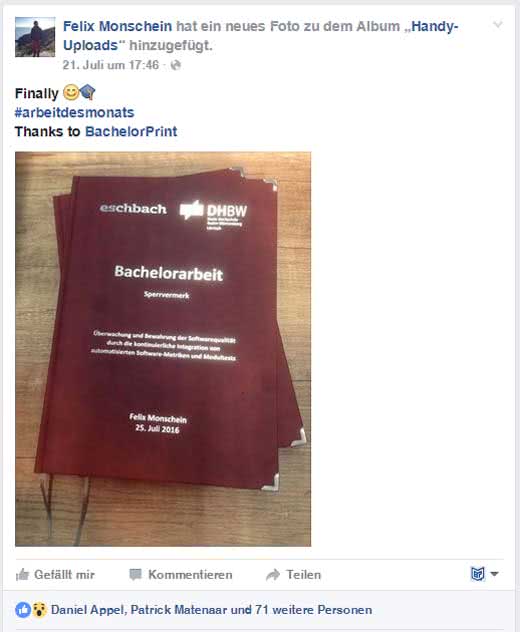This screenshot has width=520, height=632.
Task: Open Felix Monschein's profile picture
Action: (x=35, y=37)
